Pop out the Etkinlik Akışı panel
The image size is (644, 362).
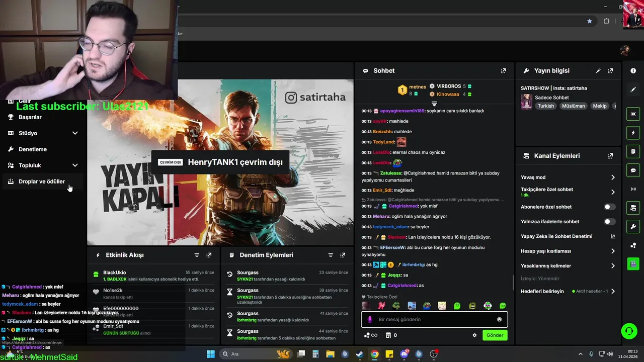coord(209,255)
